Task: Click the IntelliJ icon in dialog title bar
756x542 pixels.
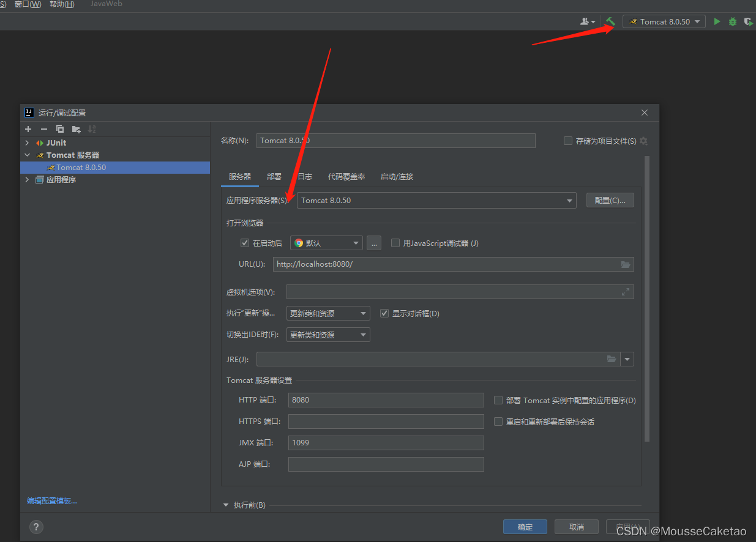Action: [x=29, y=113]
